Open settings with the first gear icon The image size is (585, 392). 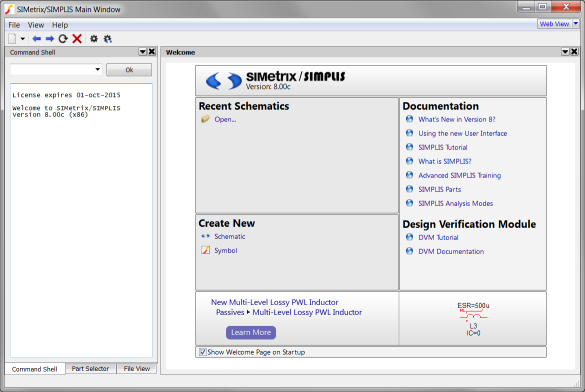point(94,38)
